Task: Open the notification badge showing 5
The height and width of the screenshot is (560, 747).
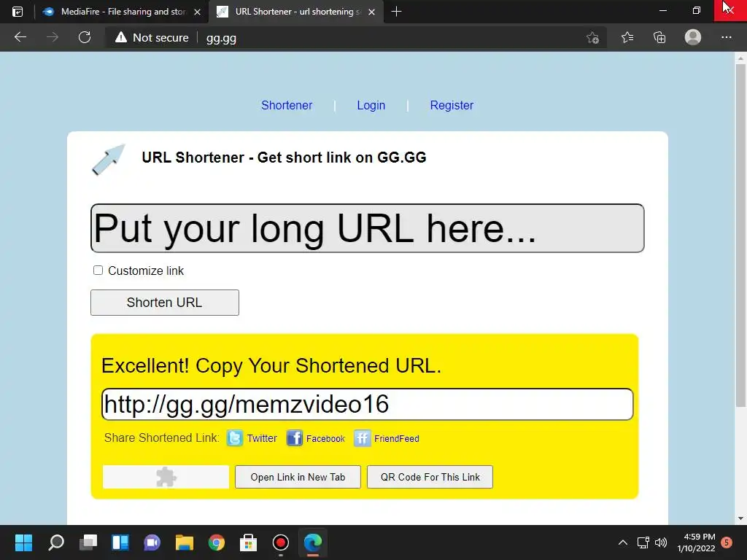Action: 727,542
